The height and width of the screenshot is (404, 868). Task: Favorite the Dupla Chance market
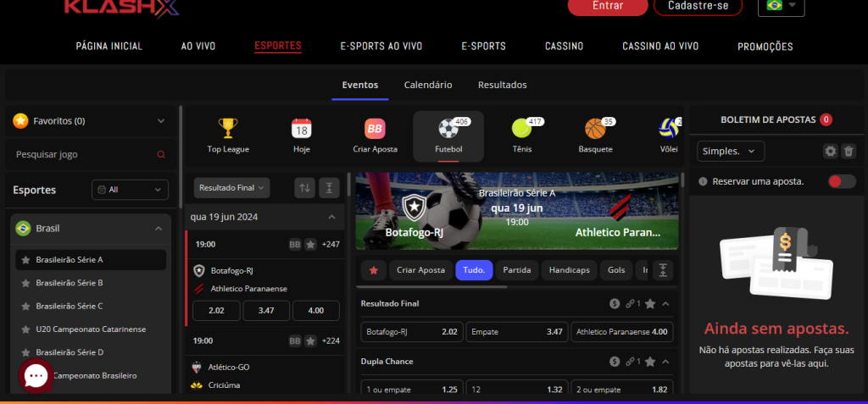(650, 362)
